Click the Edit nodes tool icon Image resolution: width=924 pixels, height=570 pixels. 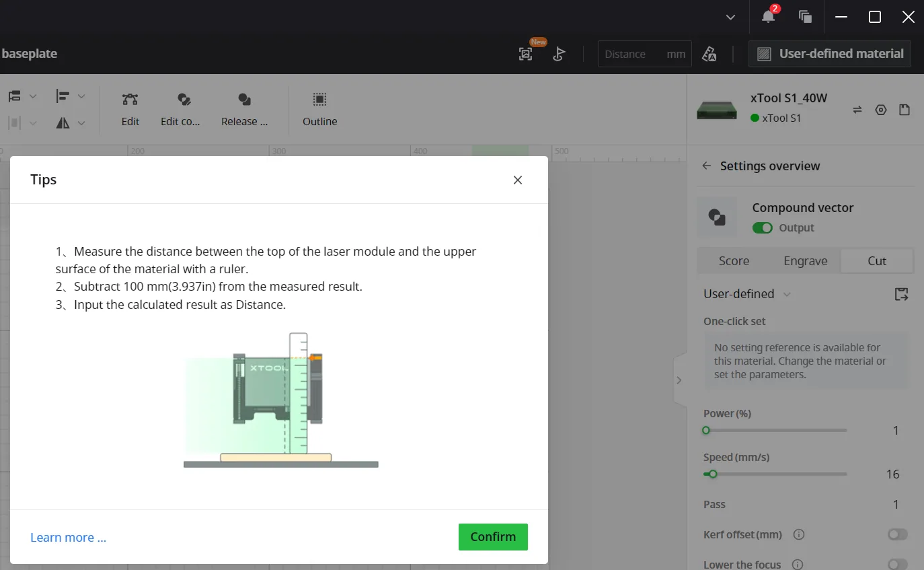click(130, 100)
